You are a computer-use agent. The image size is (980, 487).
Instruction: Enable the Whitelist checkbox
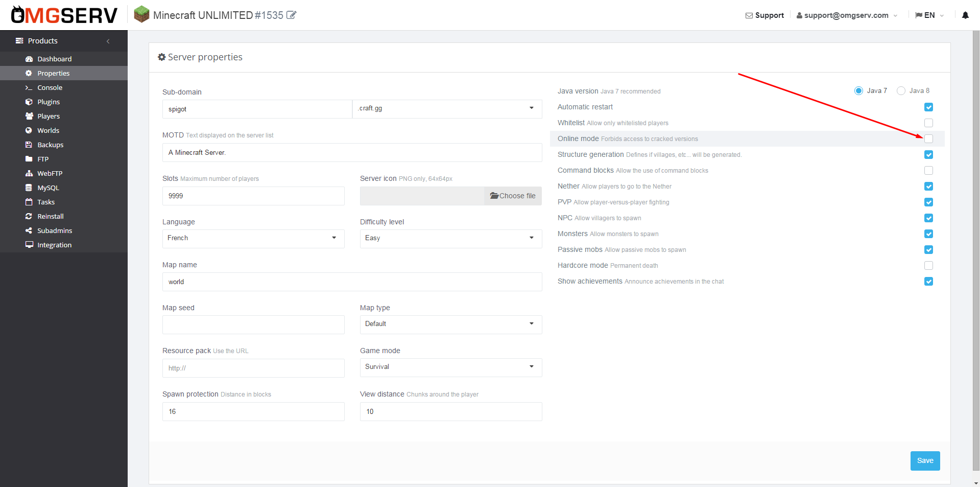(928, 123)
